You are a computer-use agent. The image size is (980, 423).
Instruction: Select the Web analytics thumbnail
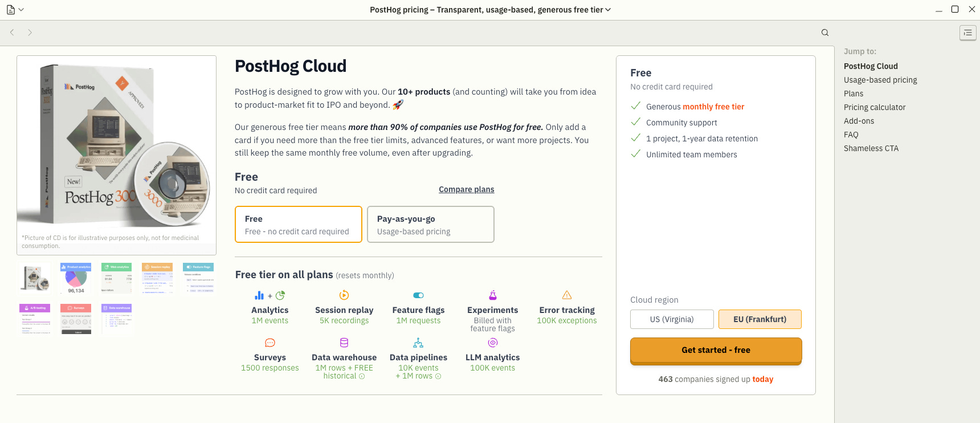click(x=117, y=278)
